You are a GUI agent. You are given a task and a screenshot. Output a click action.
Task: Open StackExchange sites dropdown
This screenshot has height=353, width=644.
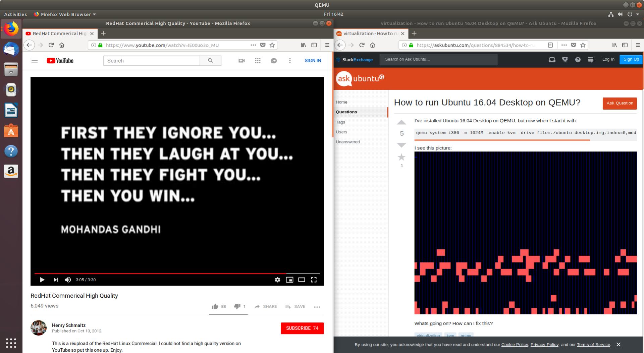click(354, 59)
